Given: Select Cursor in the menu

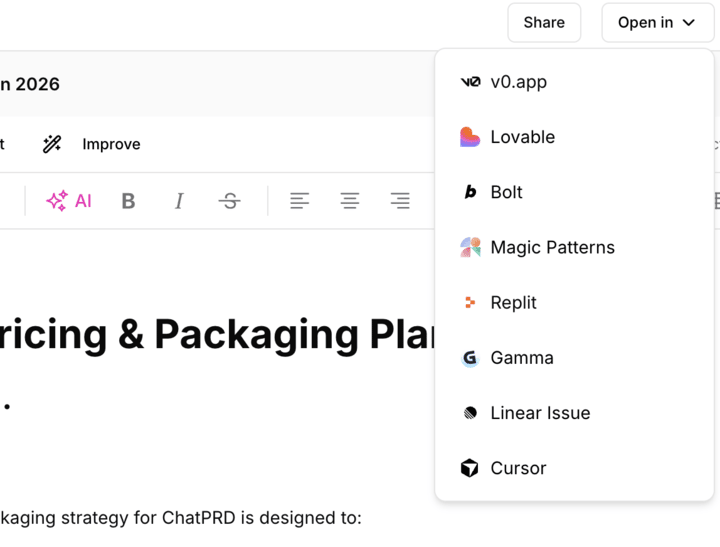Looking at the screenshot, I should click(x=574, y=468).
